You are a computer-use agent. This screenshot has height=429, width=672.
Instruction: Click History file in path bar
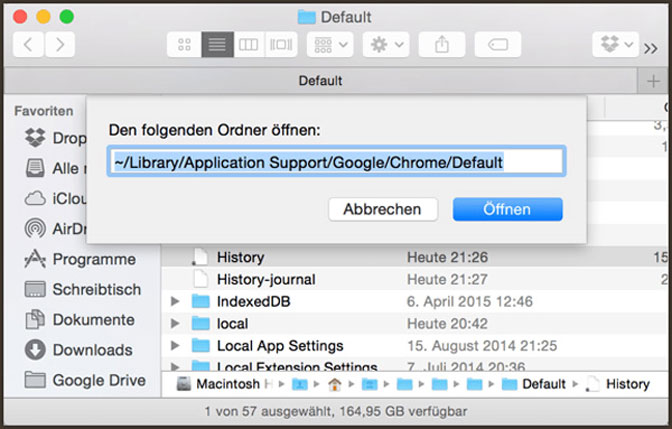click(618, 384)
